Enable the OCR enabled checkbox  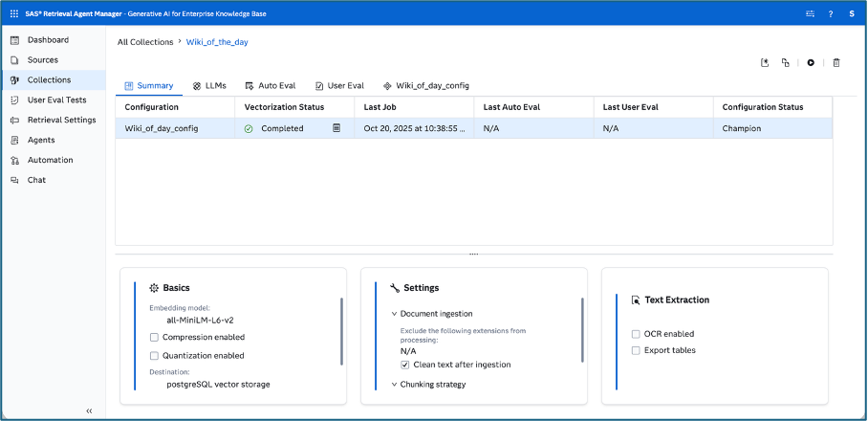point(636,334)
